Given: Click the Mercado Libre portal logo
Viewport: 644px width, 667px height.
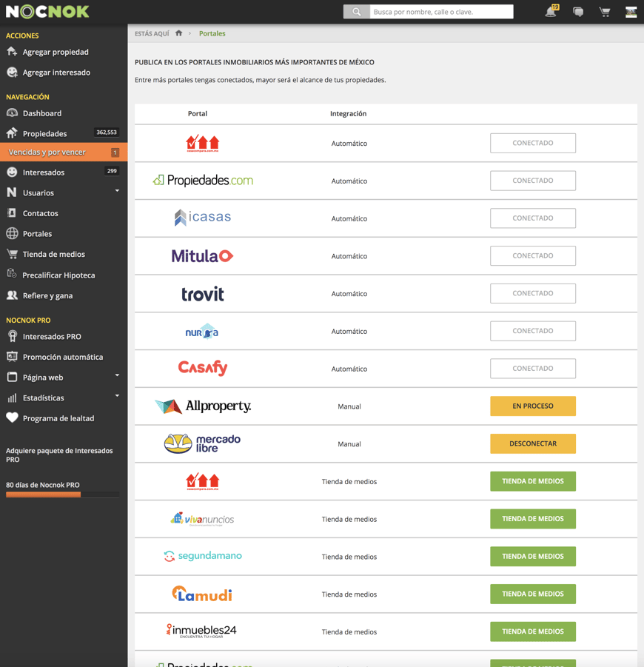Looking at the screenshot, I should pyautogui.click(x=202, y=443).
